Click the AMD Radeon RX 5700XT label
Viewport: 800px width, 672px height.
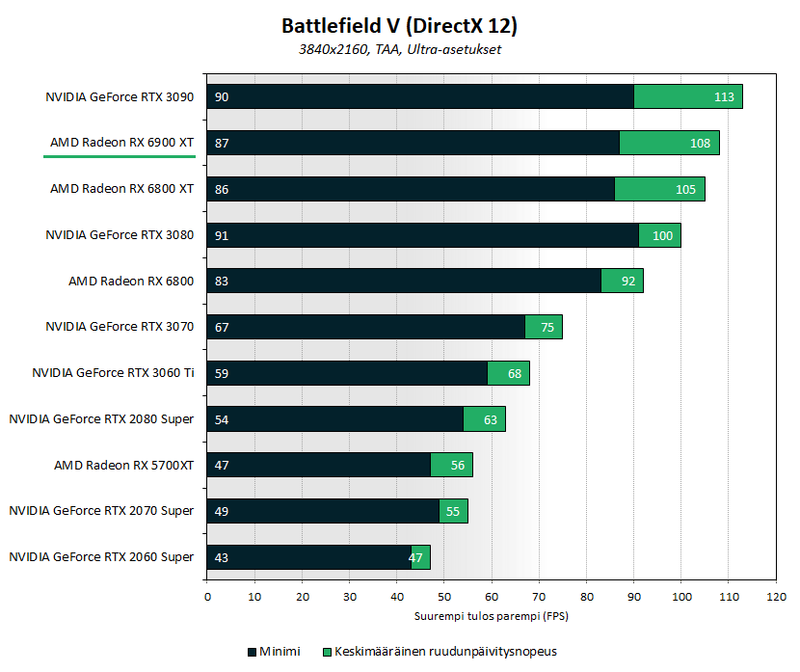click(124, 466)
